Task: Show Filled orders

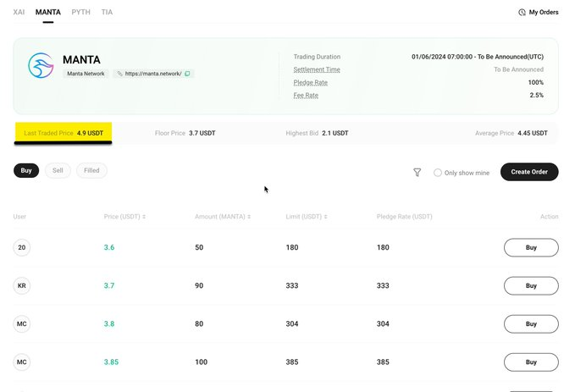Action: coord(91,170)
